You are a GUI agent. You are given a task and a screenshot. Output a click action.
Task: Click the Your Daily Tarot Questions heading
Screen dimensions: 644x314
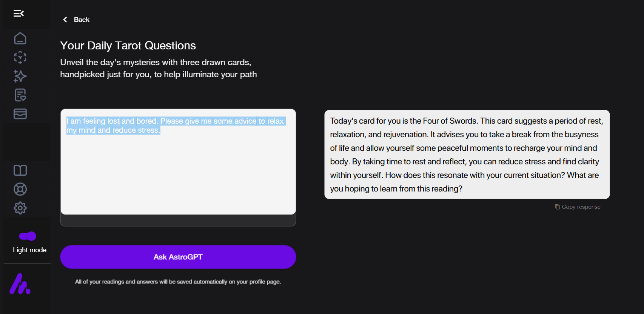click(128, 46)
